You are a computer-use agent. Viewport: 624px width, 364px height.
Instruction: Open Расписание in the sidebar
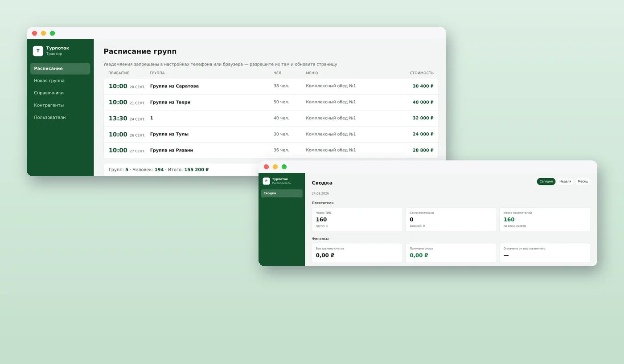(x=60, y=69)
